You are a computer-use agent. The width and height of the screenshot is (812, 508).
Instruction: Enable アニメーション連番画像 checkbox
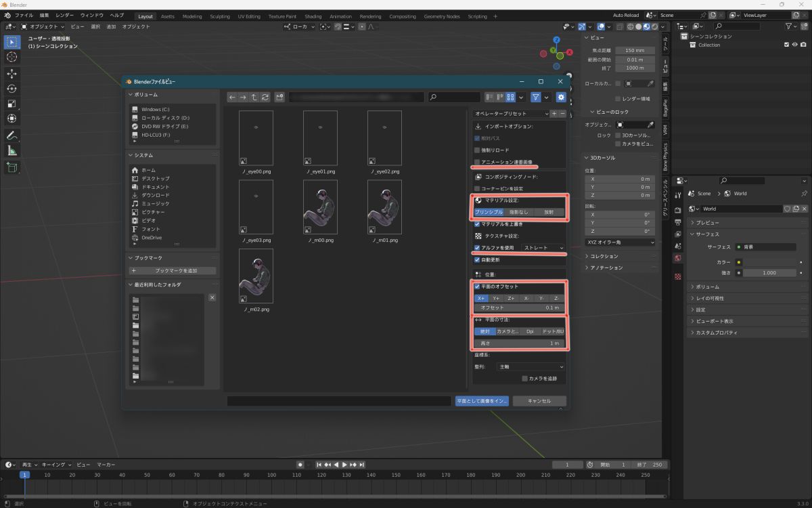pos(477,162)
